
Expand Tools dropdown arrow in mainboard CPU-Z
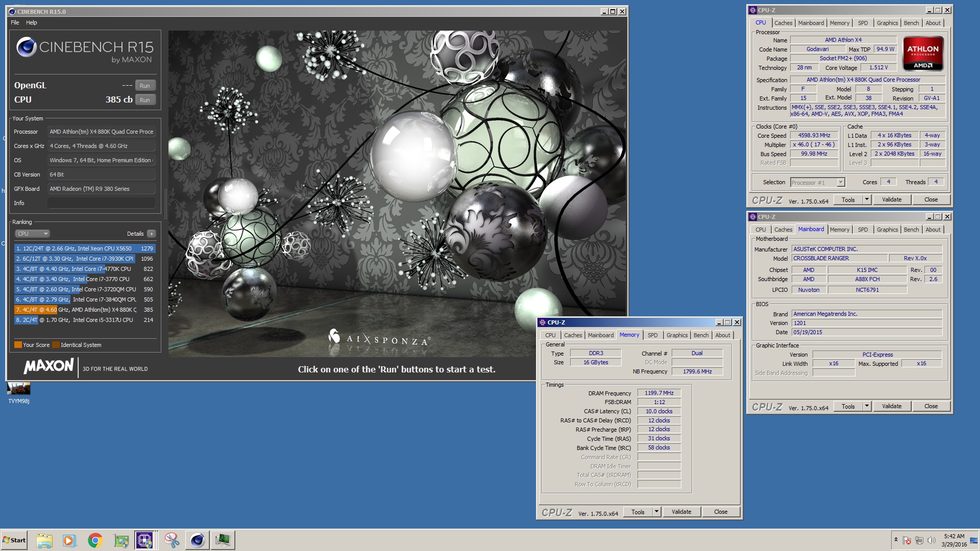click(867, 406)
